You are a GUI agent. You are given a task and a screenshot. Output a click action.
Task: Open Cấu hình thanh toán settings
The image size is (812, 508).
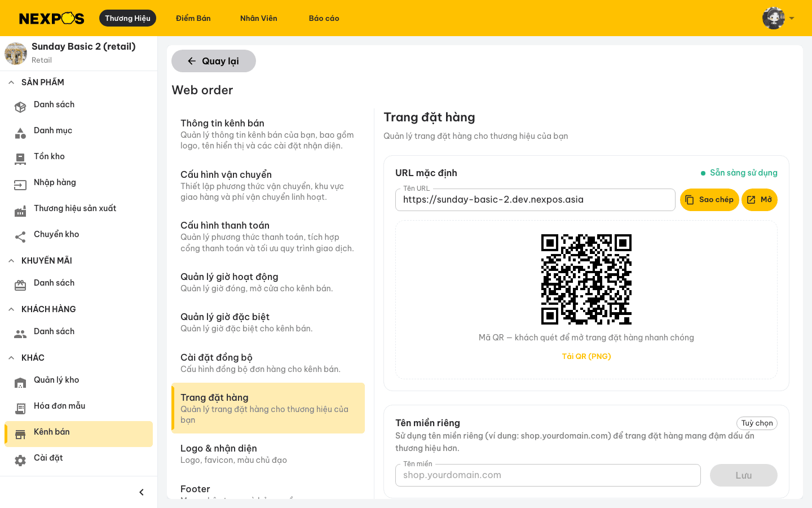[x=268, y=237]
